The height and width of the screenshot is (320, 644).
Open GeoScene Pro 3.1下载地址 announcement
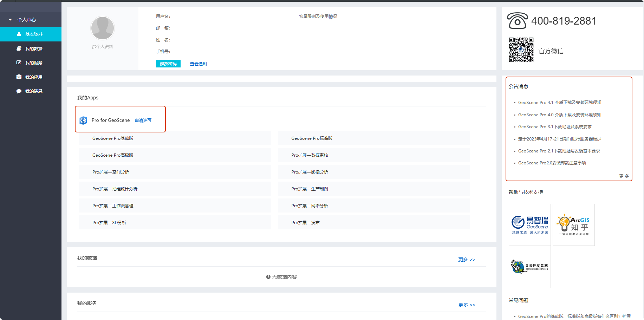click(x=555, y=127)
